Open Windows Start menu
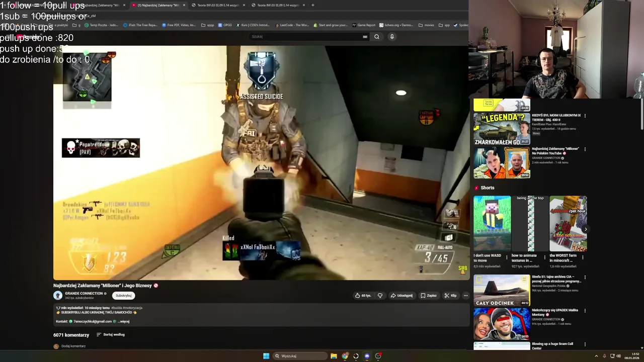Viewport: 644px width, 362px height. pos(266,356)
